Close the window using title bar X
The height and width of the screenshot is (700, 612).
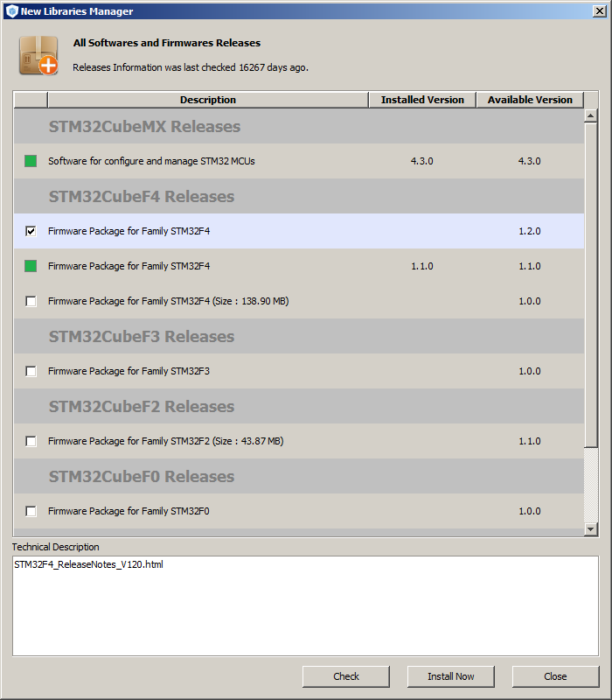[x=597, y=11]
